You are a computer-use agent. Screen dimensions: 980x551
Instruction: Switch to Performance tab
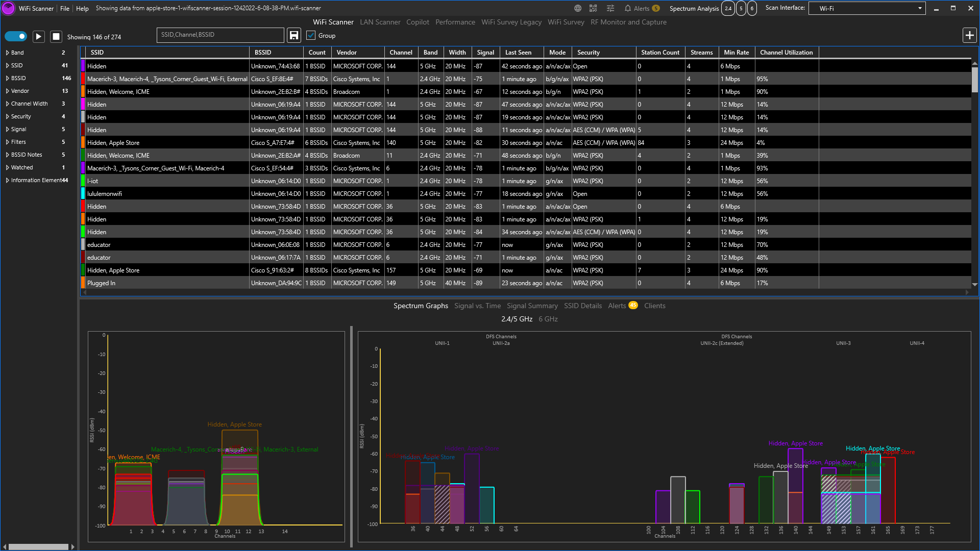pyautogui.click(x=455, y=22)
